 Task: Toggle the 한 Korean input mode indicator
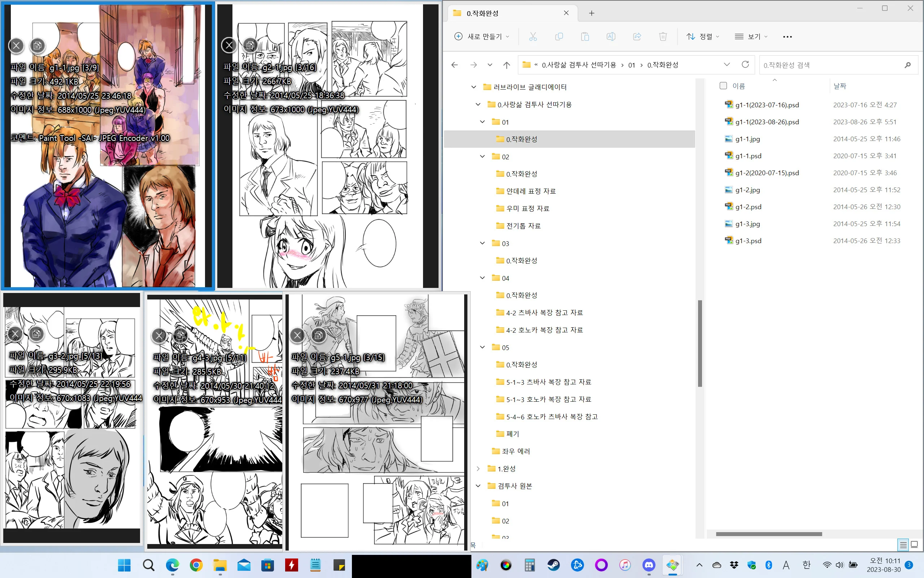click(806, 565)
